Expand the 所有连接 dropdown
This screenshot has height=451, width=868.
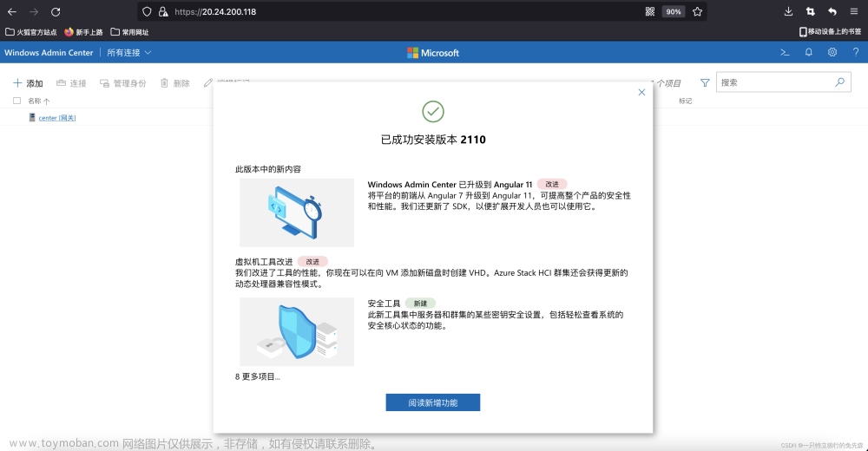129,53
